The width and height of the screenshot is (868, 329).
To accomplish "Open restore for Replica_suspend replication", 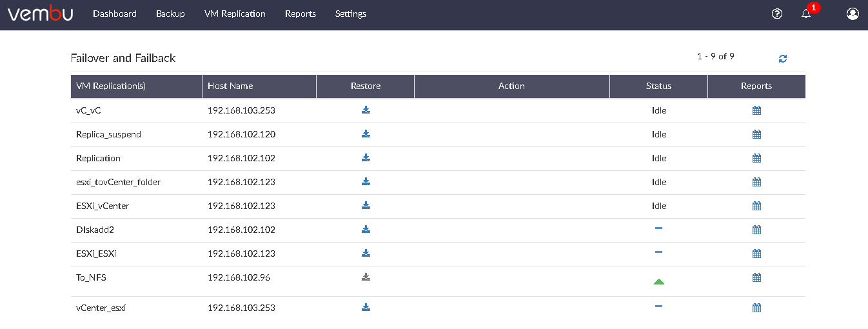I will pyautogui.click(x=366, y=134).
